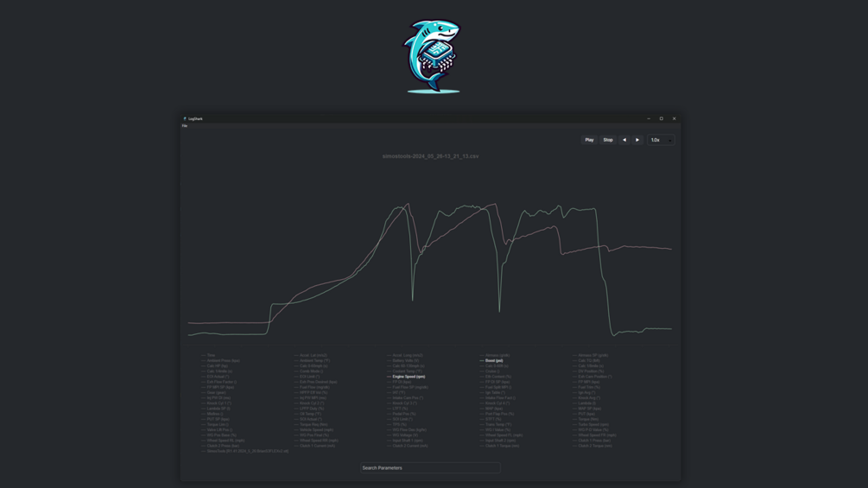Viewport: 868px width, 488px height.
Task: Select the Gear (gear) parameter
Action: coord(213,392)
